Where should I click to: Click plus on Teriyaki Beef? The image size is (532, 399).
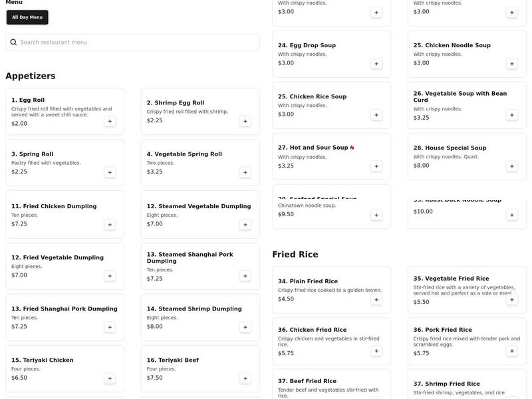[x=245, y=378]
